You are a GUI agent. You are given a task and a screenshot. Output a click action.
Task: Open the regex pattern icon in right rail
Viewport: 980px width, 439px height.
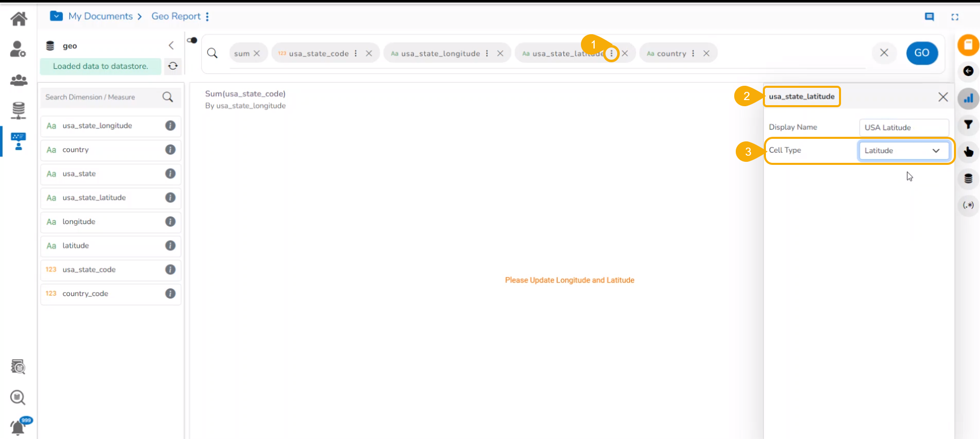(968, 205)
